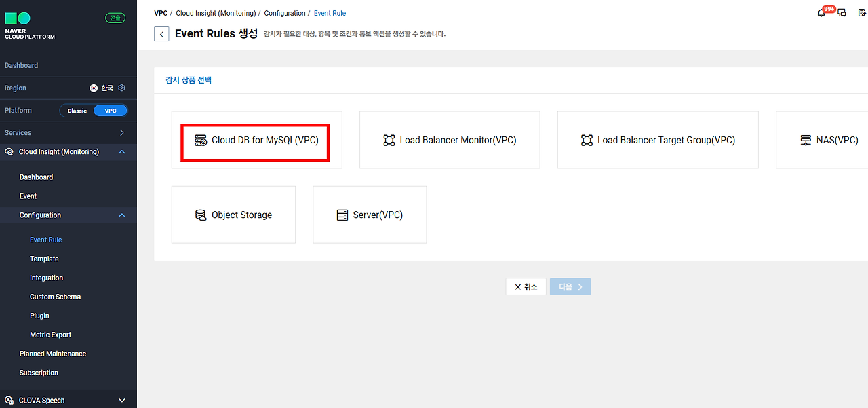Select the Load Balancer Target Group(VPC) card

pos(658,141)
